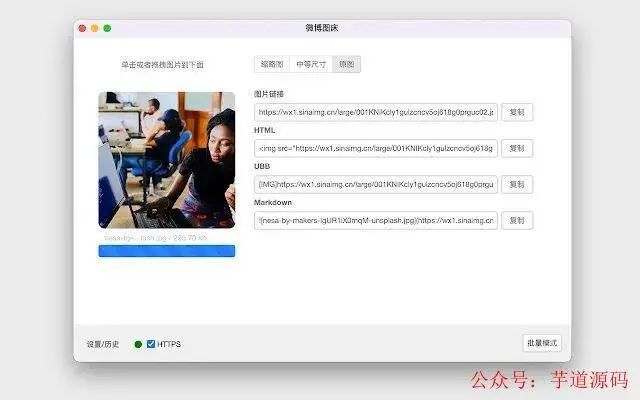Click the Markdown label
Viewport: 640px width, 400px height.
(x=273, y=202)
